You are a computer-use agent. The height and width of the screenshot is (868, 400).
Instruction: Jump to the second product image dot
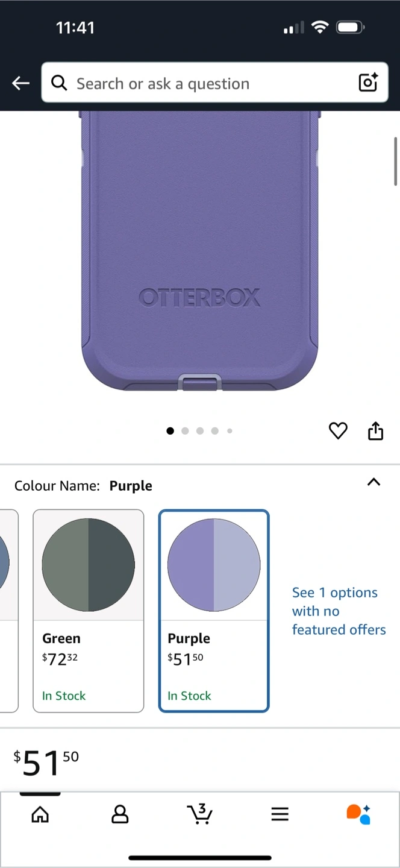pos(185,431)
